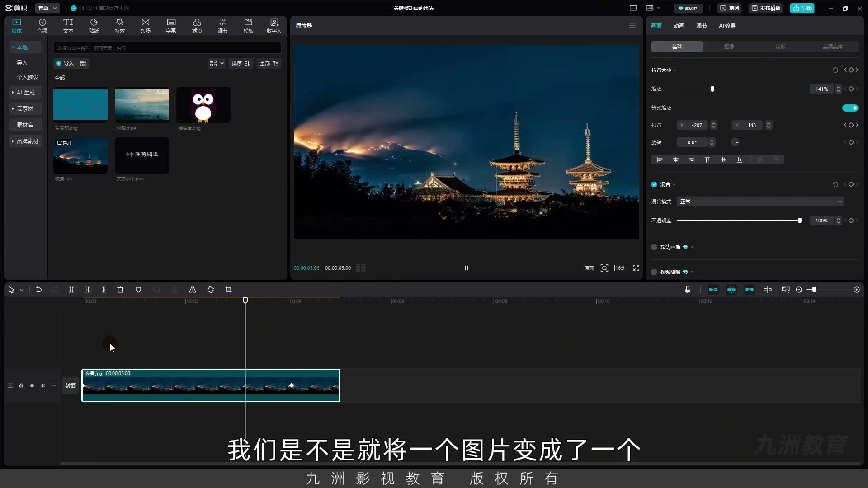Expand the 云素材 sidebar section
868x488 pixels.
(x=26, y=108)
